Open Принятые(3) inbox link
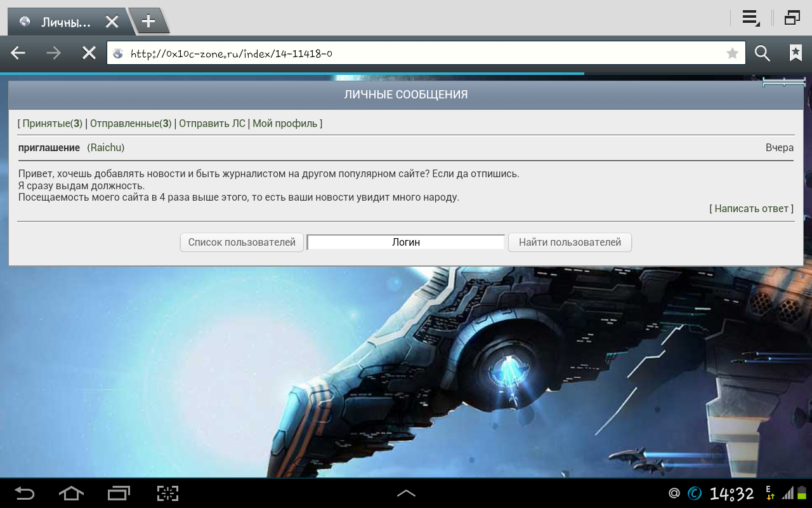This screenshot has width=812, height=508. tap(53, 123)
